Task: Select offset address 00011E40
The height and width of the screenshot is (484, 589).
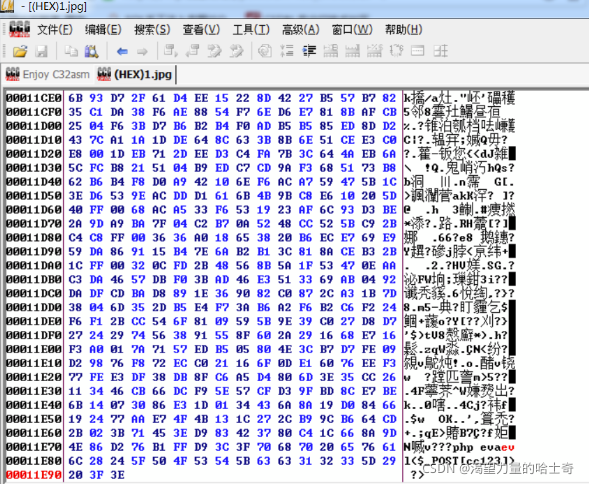Action: click(34, 405)
